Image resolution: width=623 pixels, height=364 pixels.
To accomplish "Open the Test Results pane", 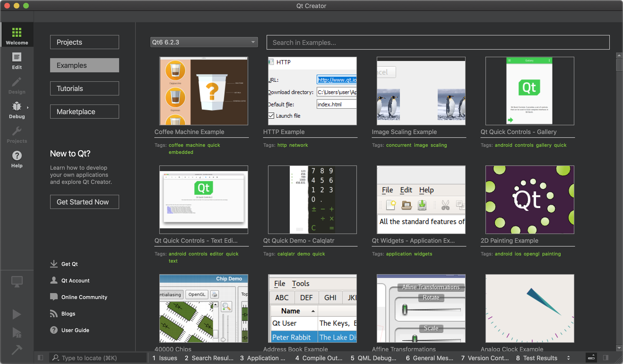I will [x=537, y=358].
